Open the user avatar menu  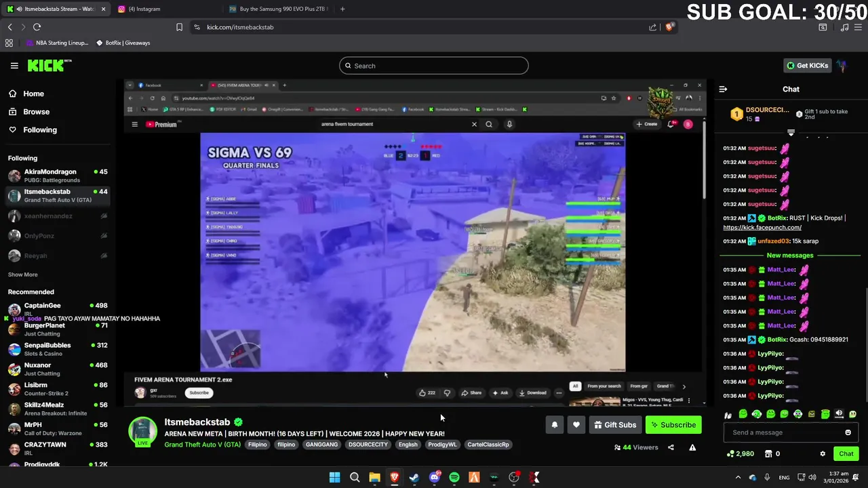(842, 66)
